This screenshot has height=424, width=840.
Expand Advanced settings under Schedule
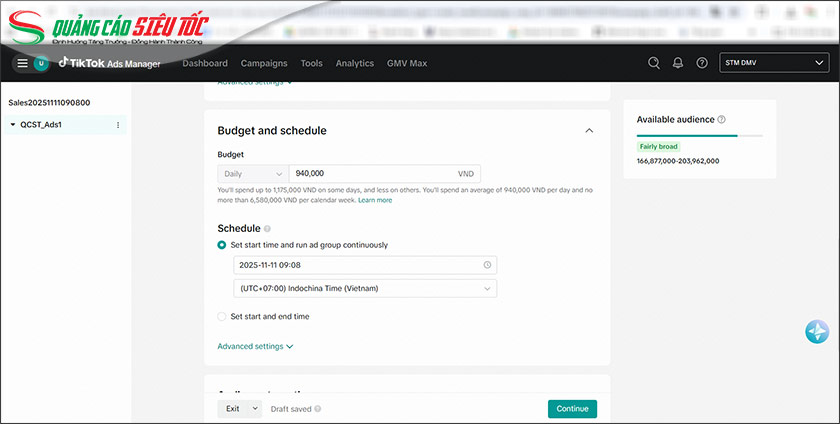click(255, 347)
